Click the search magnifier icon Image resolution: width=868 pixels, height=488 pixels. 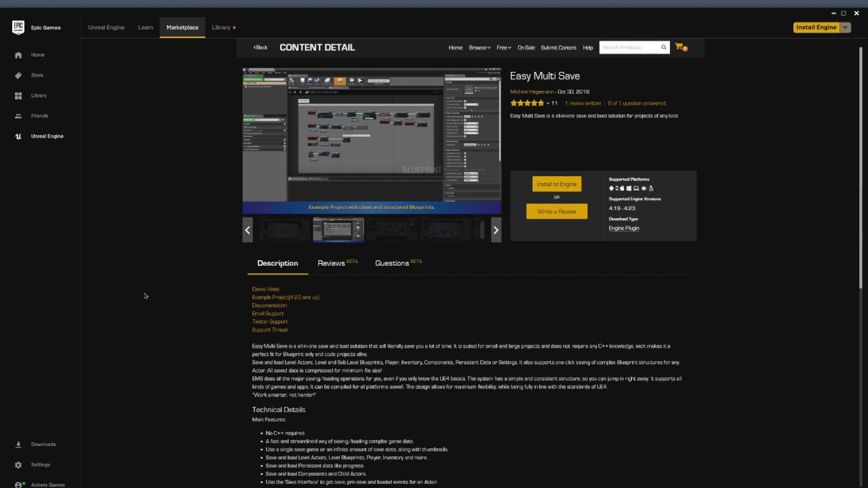[664, 47]
